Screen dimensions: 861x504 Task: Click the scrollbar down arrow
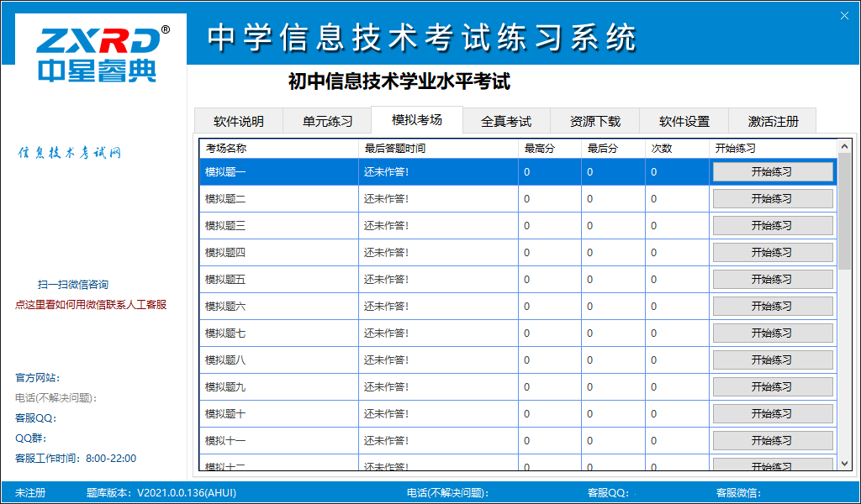pos(843,463)
